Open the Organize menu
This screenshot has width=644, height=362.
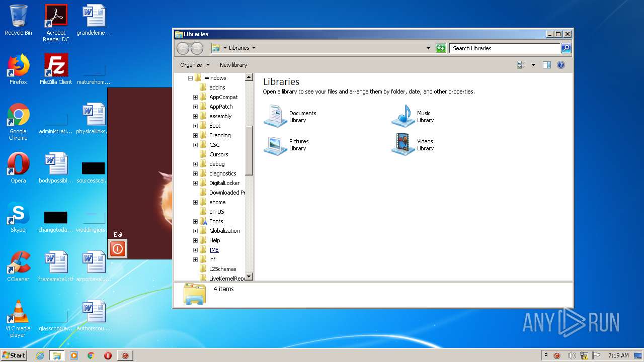click(x=195, y=65)
